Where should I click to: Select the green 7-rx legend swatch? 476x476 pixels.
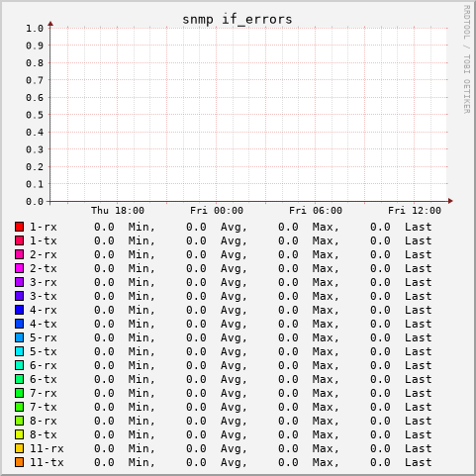[19, 393]
